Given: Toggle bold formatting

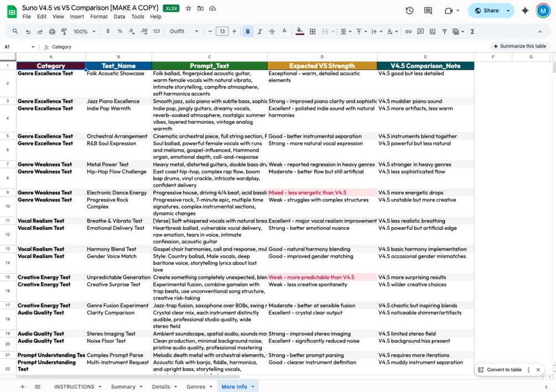Looking at the screenshot, I should (x=247, y=32).
